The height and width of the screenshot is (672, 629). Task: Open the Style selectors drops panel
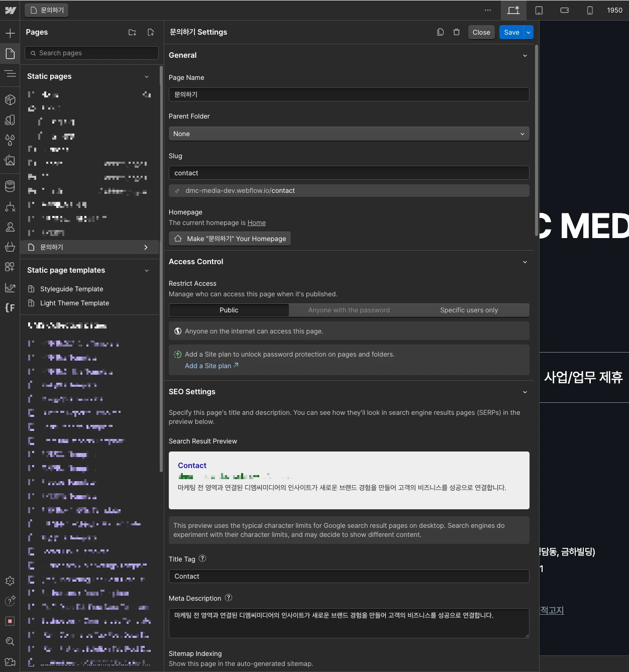(10, 140)
